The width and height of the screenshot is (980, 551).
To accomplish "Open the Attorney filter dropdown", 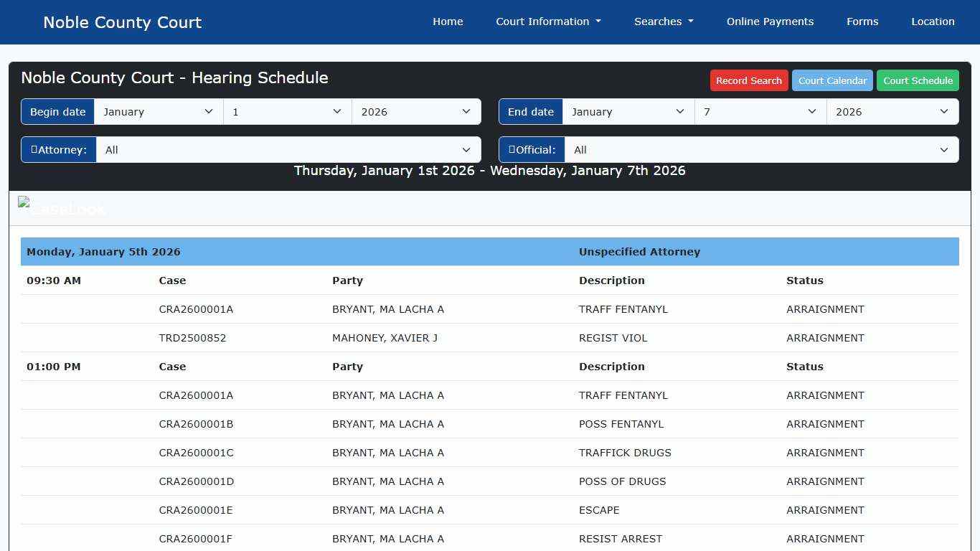I will click(x=288, y=150).
